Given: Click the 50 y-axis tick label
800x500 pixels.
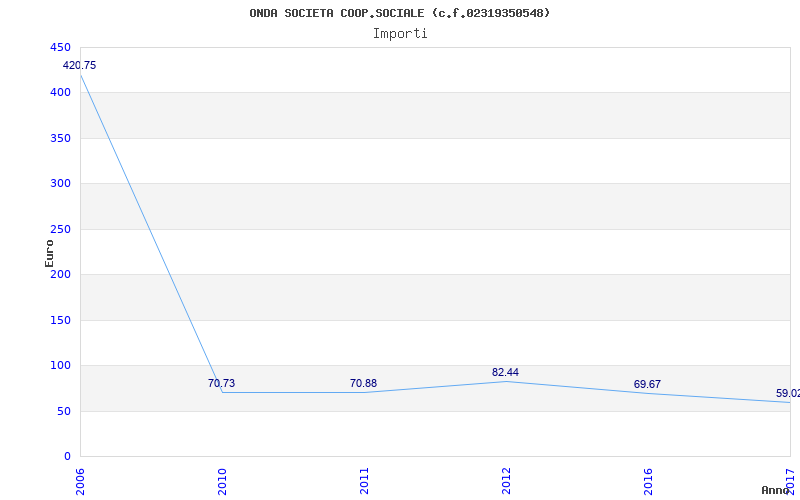Looking at the screenshot, I should coord(63,411).
